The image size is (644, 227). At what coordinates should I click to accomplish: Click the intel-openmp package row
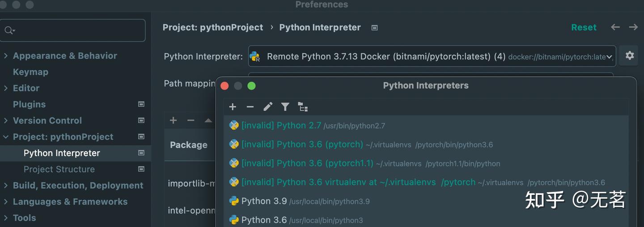(190, 210)
